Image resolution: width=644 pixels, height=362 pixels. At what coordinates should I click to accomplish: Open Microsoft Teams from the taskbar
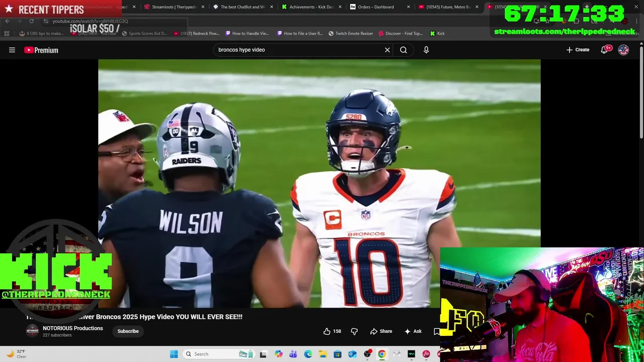click(293, 354)
